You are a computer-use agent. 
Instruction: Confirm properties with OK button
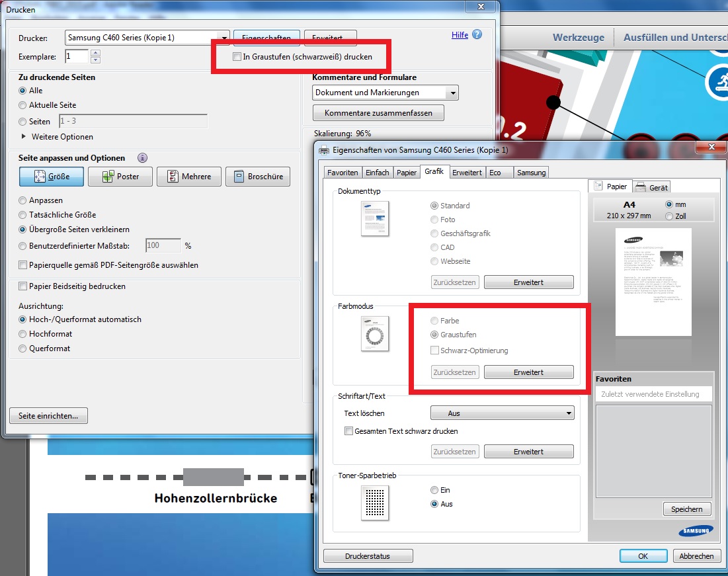tap(643, 556)
